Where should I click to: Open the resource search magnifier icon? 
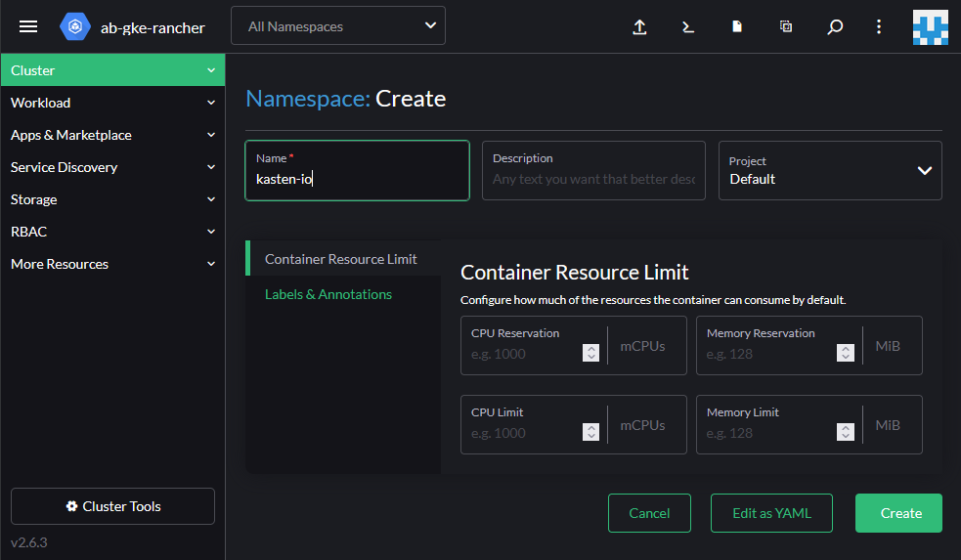point(835,27)
